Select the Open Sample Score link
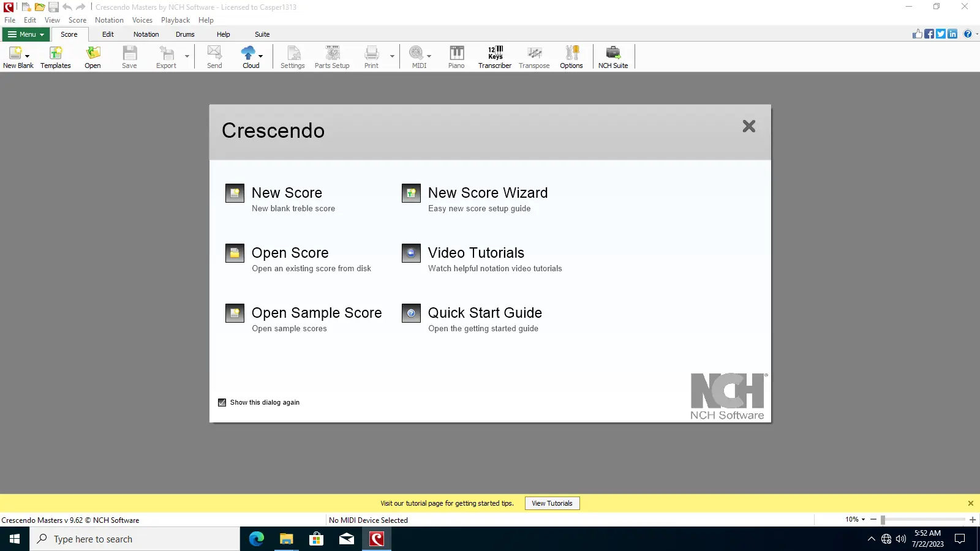980x551 pixels. [317, 313]
